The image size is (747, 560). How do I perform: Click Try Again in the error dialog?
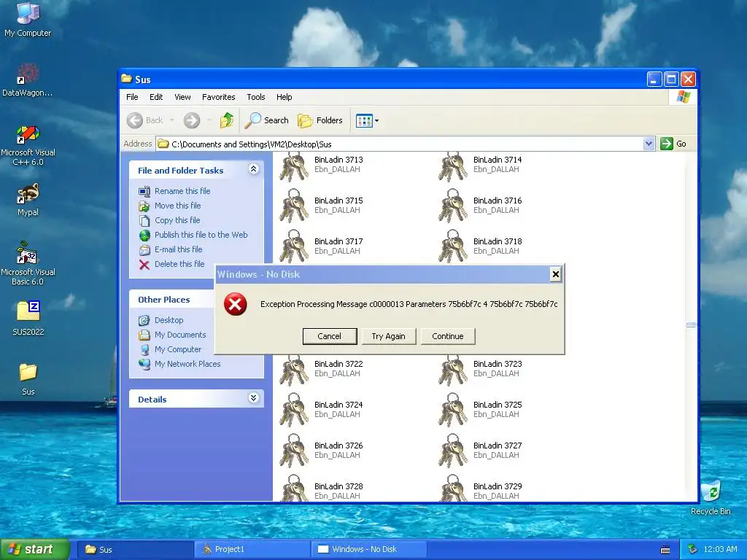pyautogui.click(x=388, y=336)
